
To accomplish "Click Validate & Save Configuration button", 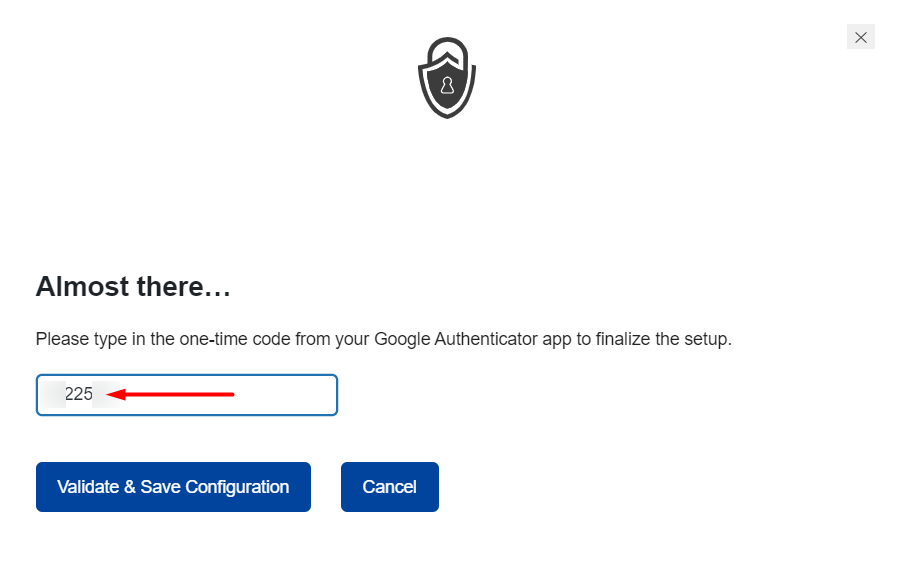I will [173, 487].
